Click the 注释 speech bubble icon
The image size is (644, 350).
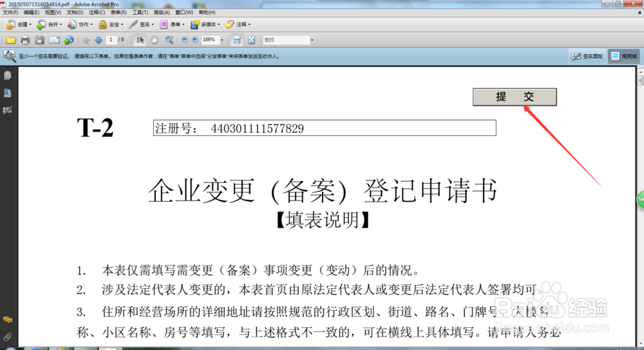click(230, 24)
